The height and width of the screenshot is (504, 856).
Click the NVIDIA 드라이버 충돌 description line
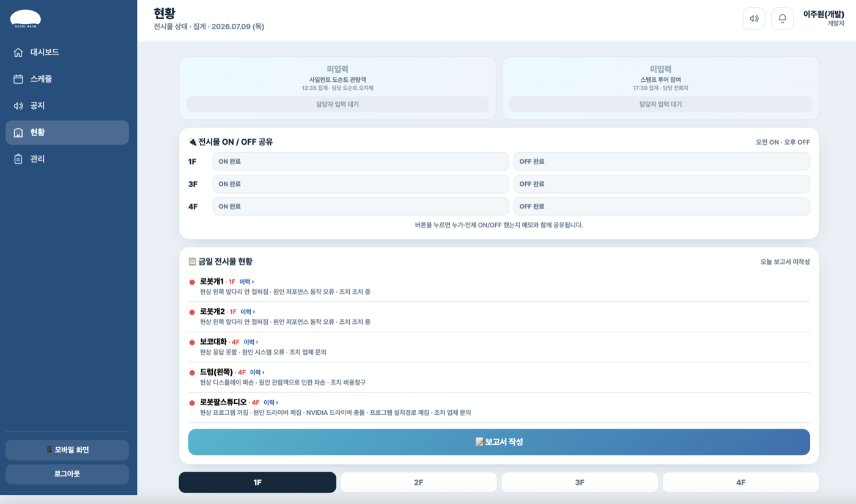[336, 413]
